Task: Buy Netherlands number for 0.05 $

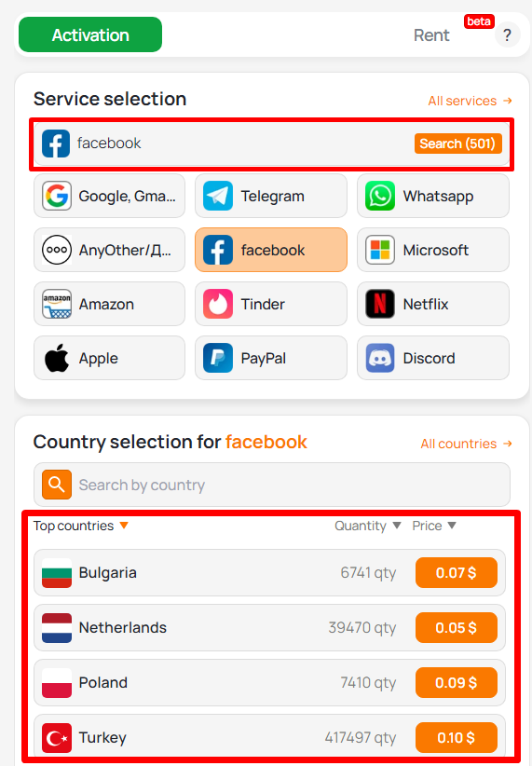Action: (x=457, y=628)
